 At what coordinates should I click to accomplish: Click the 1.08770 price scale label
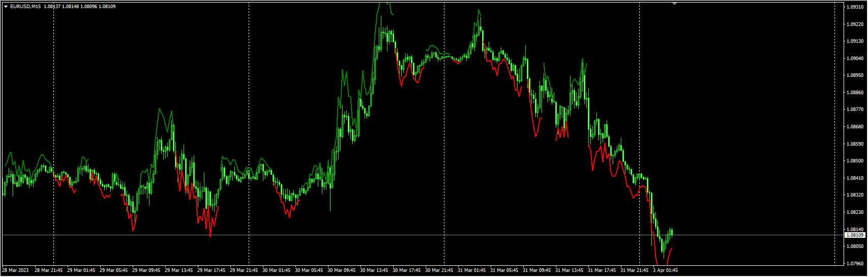point(856,109)
